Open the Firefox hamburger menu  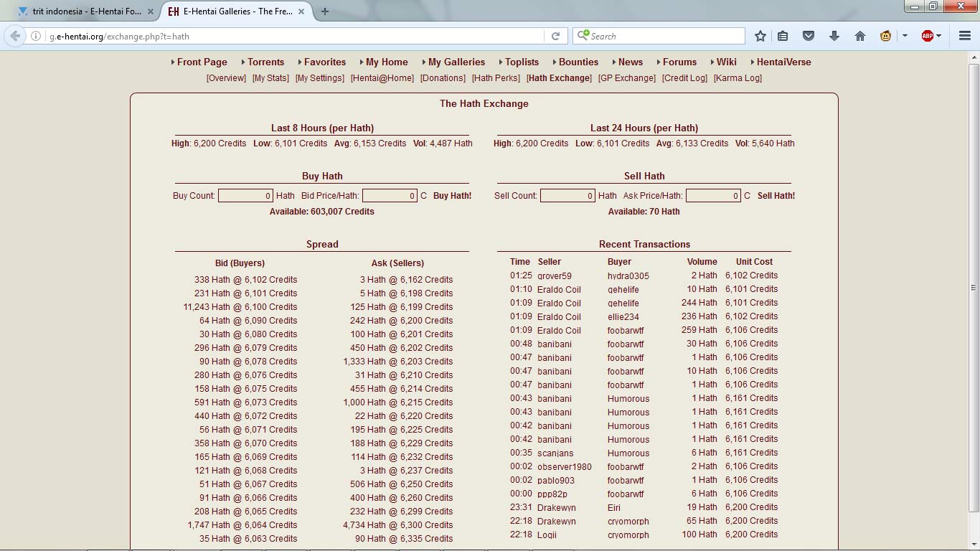click(x=965, y=36)
